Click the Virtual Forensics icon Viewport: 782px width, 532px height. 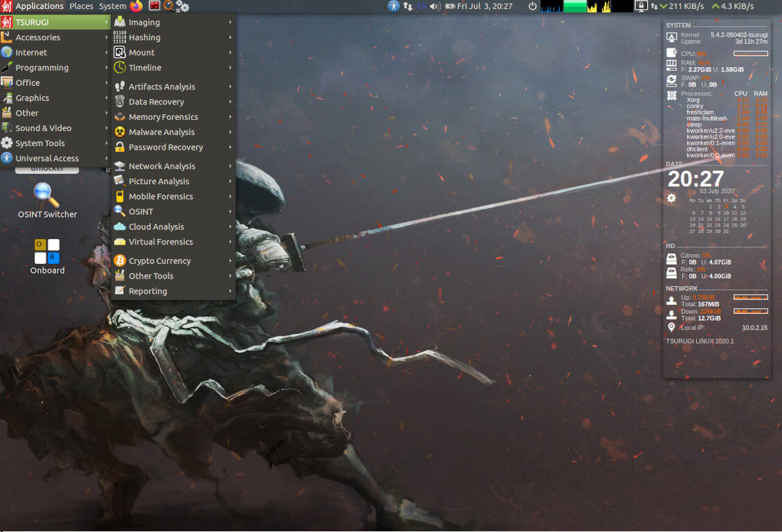pos(120,242)
